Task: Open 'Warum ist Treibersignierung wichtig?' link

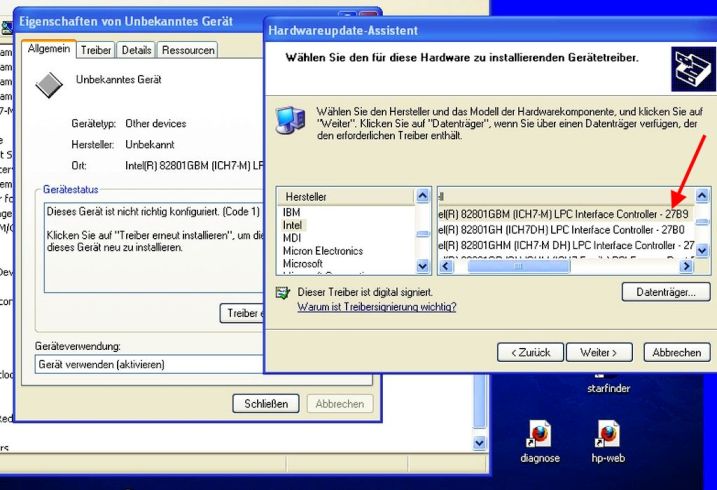Action: [x=377, y=307]
